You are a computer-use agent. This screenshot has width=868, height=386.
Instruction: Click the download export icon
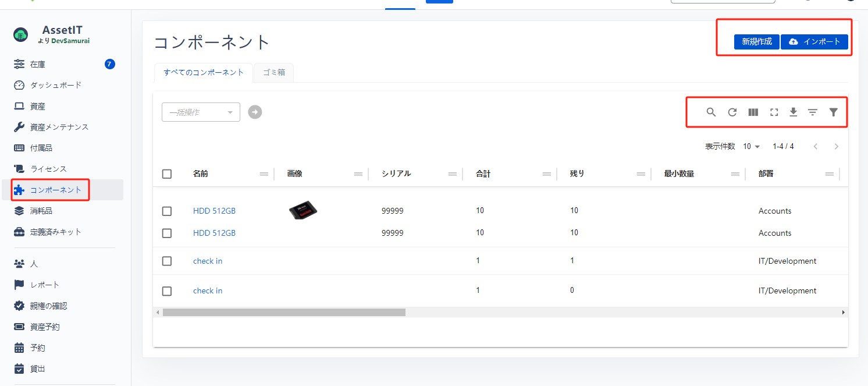click(x=793, y=112)
